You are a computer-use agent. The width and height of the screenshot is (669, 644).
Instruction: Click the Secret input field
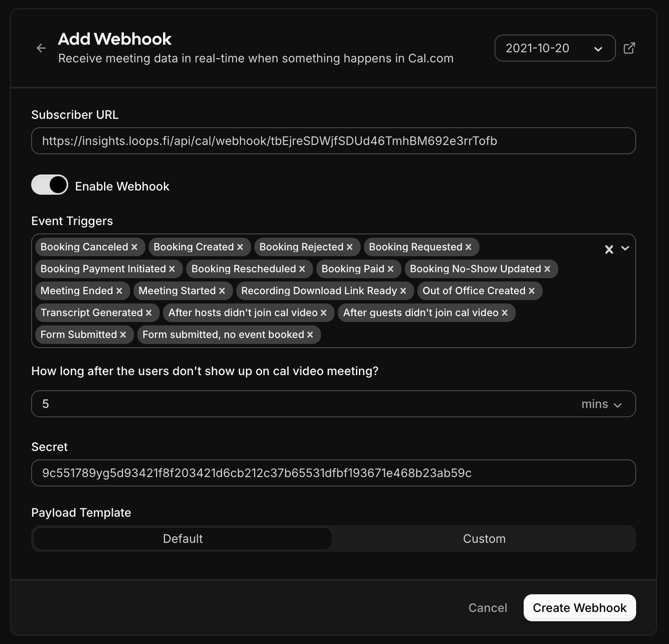[x=333, y=473]
